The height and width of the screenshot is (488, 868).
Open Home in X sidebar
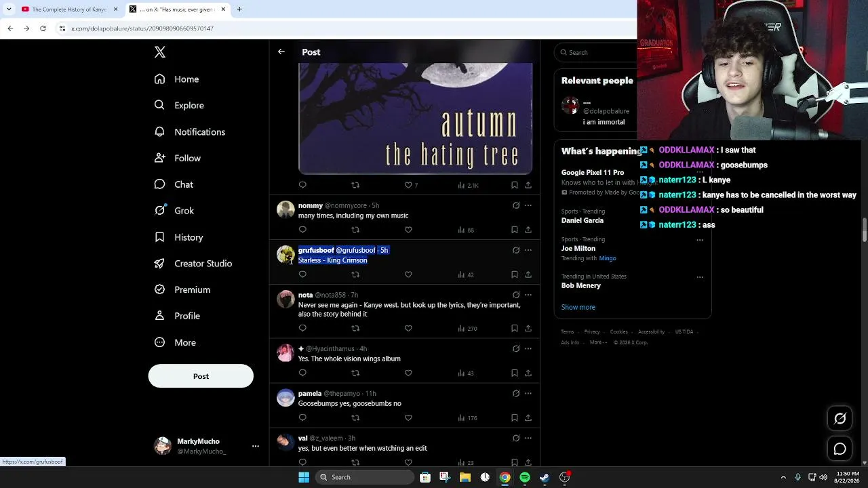[x=177, y=79]
